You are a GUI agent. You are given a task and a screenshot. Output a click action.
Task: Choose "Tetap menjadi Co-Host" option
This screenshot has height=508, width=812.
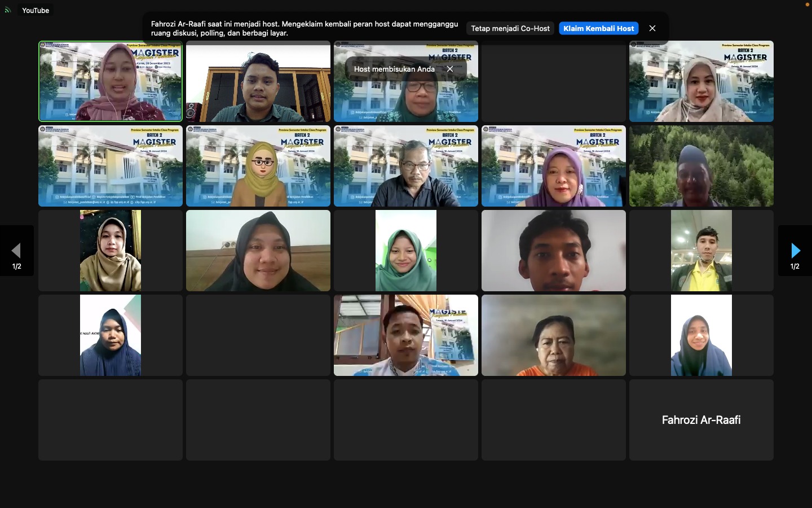(510, 28)
